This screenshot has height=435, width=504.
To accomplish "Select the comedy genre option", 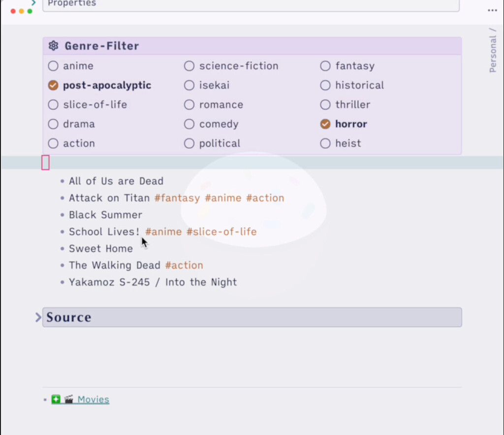I will click(189, 124).
